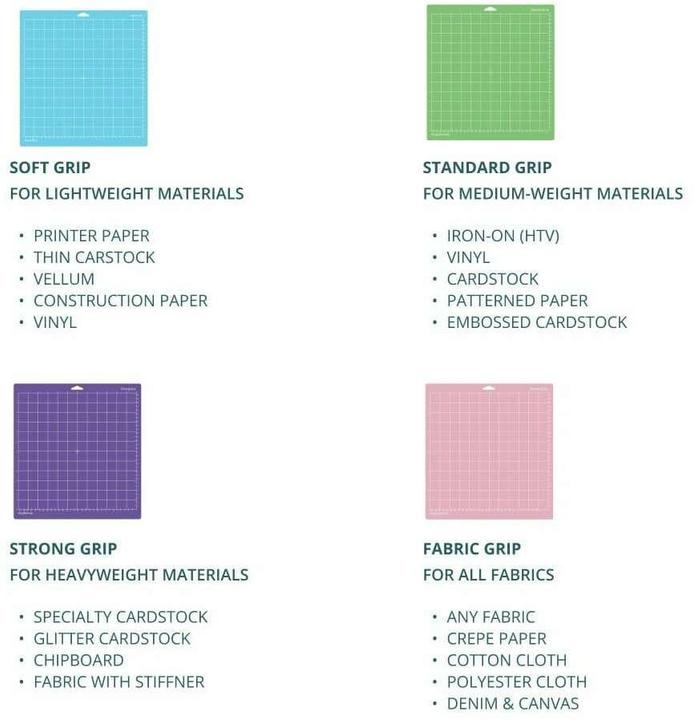Click the 'For Medium-Weight Materials' subtitle
Screen dimensions: 694x720
[553, 193]
